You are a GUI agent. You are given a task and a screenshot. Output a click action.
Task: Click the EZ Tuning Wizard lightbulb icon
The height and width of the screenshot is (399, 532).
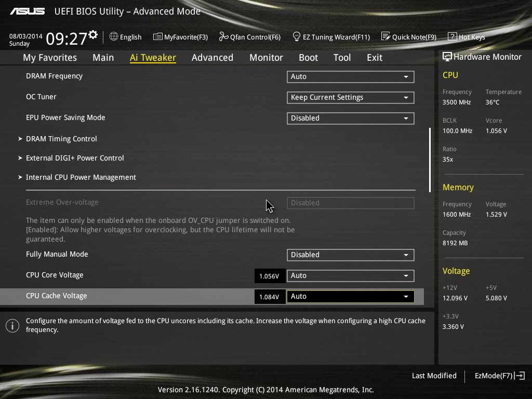pyautogui.click(x=296, y=36)
